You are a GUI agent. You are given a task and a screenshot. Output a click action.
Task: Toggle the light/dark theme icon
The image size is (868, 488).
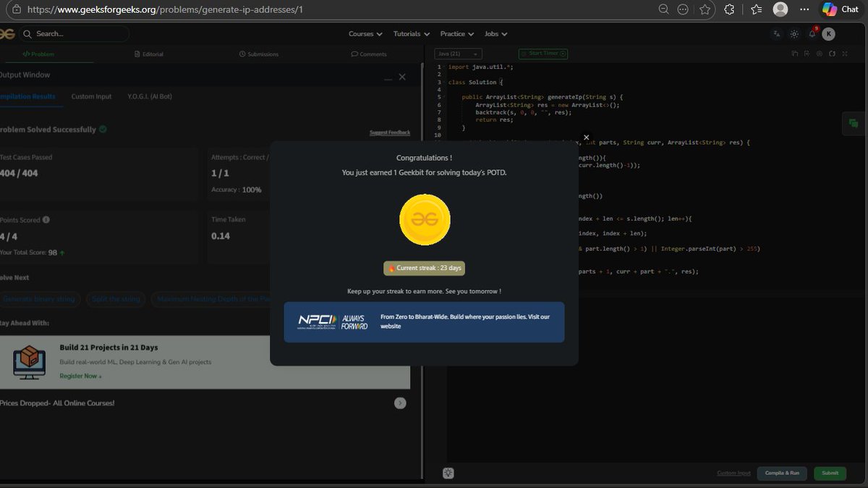[794, 34]
